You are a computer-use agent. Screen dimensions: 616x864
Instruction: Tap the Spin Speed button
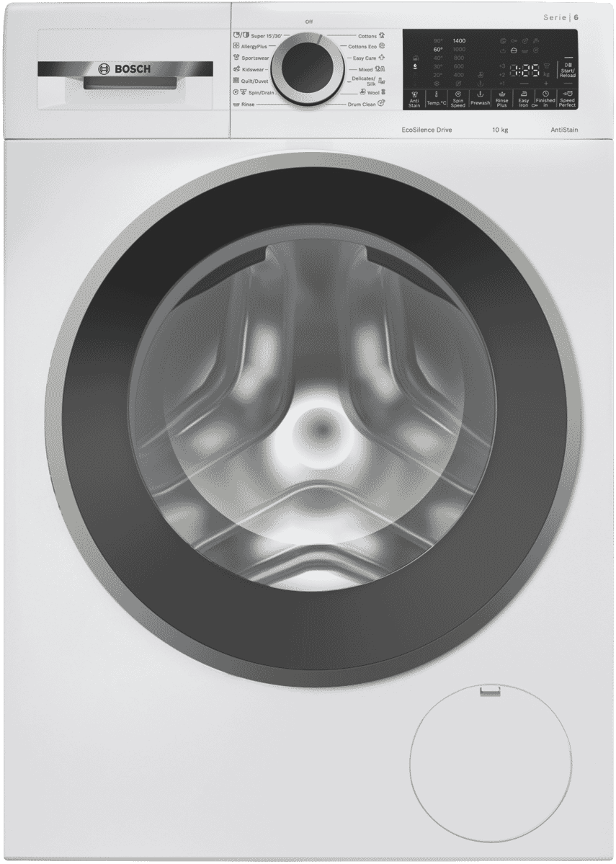coord(457,99)
